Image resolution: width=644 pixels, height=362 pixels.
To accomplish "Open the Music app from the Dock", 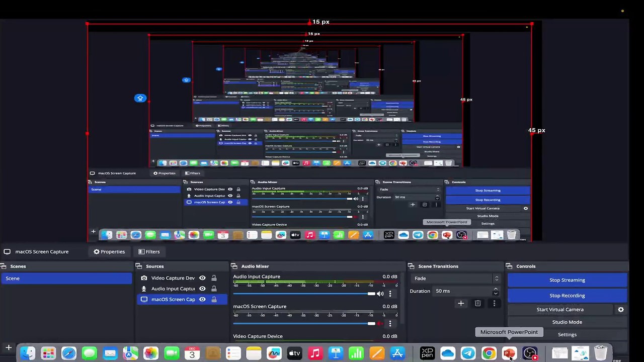I will coord(315,353).
